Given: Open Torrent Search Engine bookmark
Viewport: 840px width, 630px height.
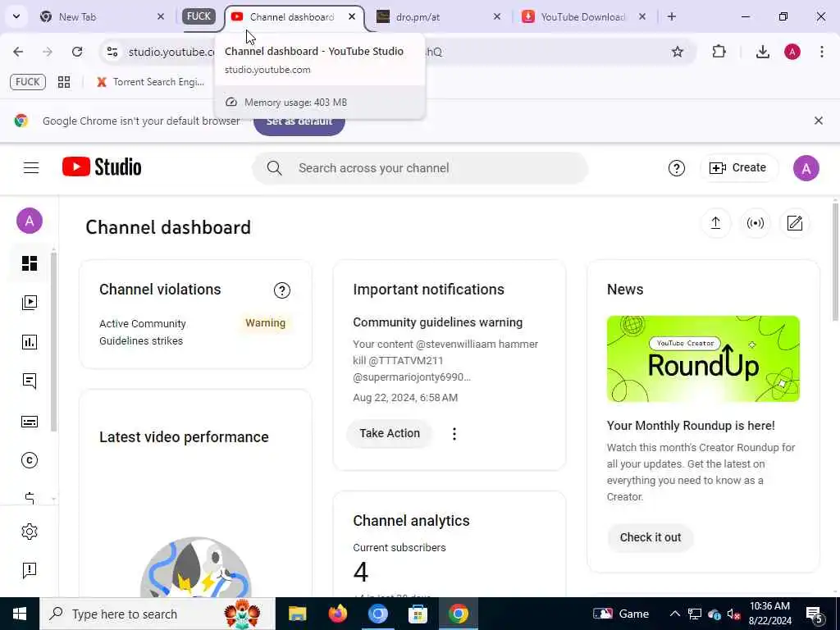Looking at the screenshot, I should [151, 82].
